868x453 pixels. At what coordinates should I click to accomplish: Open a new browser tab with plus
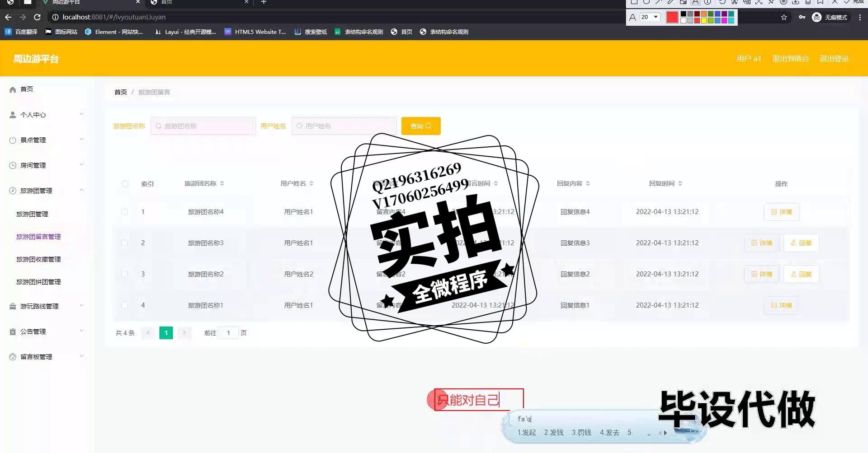pos(264,2)
